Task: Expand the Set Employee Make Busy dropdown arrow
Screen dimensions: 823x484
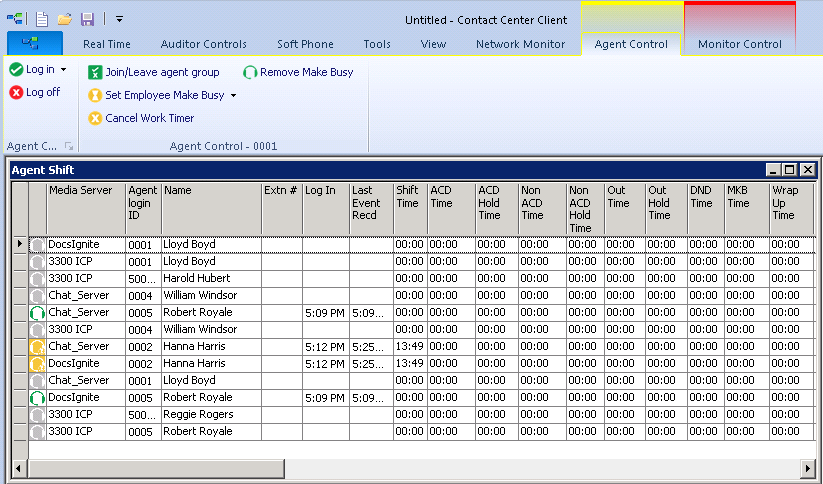Action: click(x=234, y=96)
